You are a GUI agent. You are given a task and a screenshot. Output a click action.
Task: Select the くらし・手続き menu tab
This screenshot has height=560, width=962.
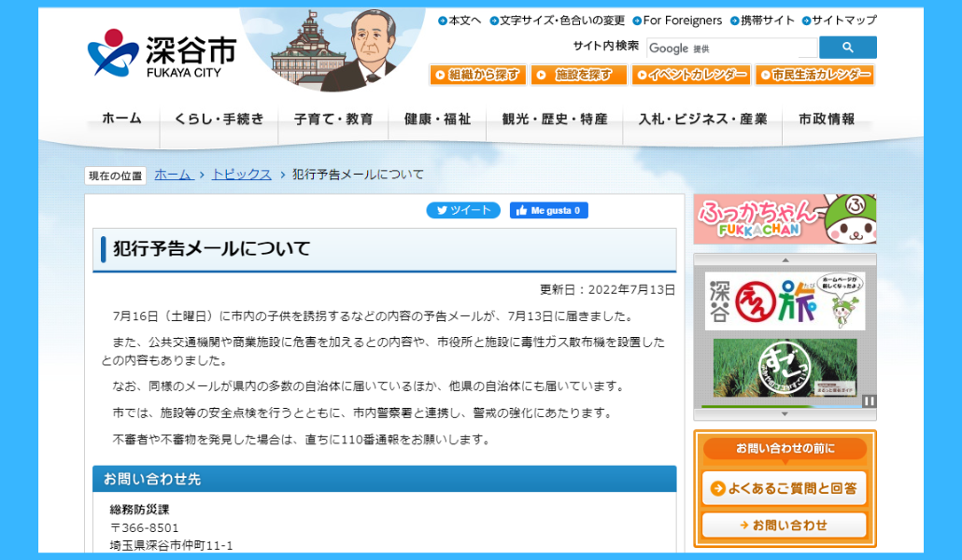pos(219,119)
